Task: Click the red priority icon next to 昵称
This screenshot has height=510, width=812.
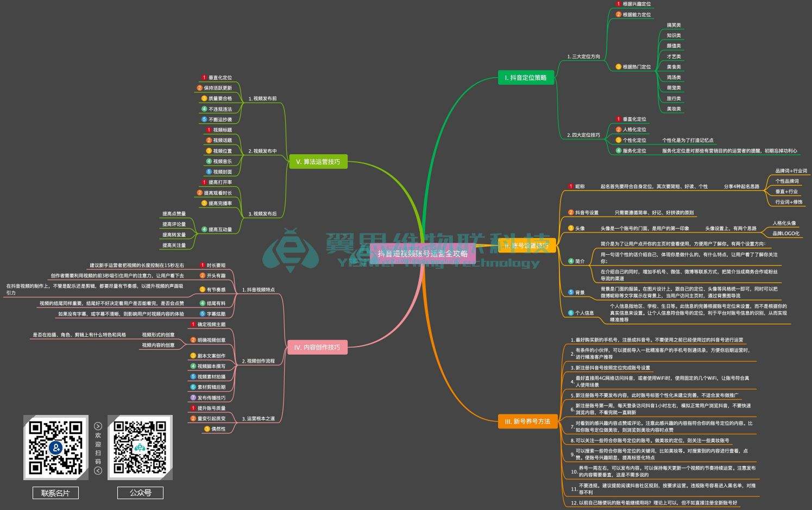Action: (x=571, y=186)
